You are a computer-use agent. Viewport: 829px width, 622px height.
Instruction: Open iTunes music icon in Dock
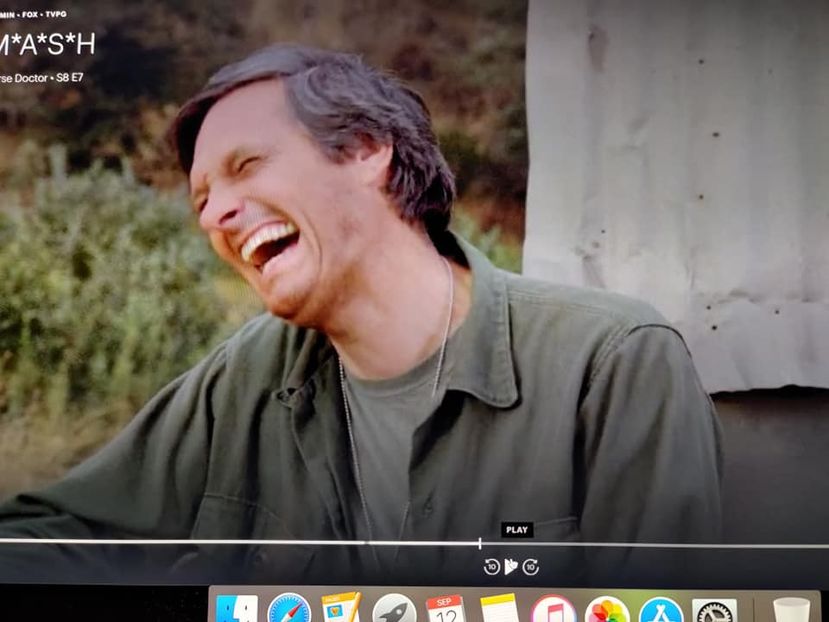[x=553, y=610]
